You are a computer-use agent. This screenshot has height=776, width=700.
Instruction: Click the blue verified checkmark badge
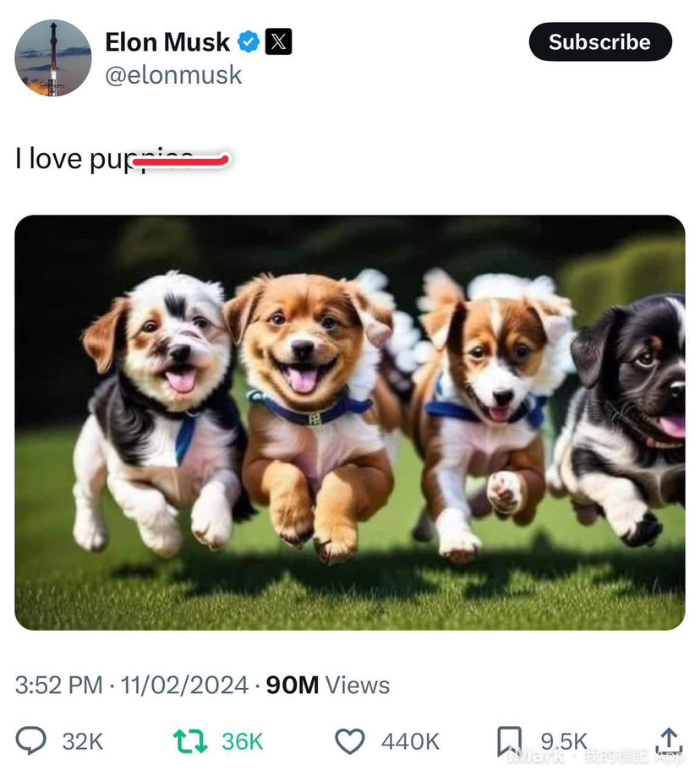click(249, 41)
